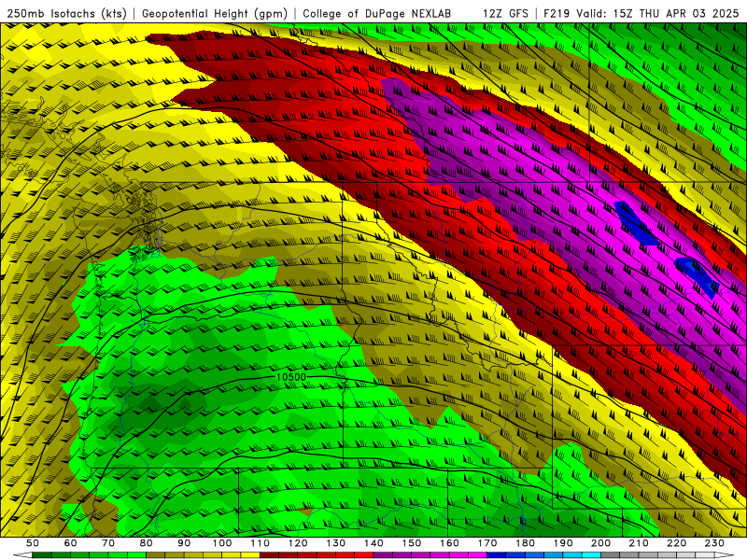Click the lightest cyan color bar swatch

[591, 555]
